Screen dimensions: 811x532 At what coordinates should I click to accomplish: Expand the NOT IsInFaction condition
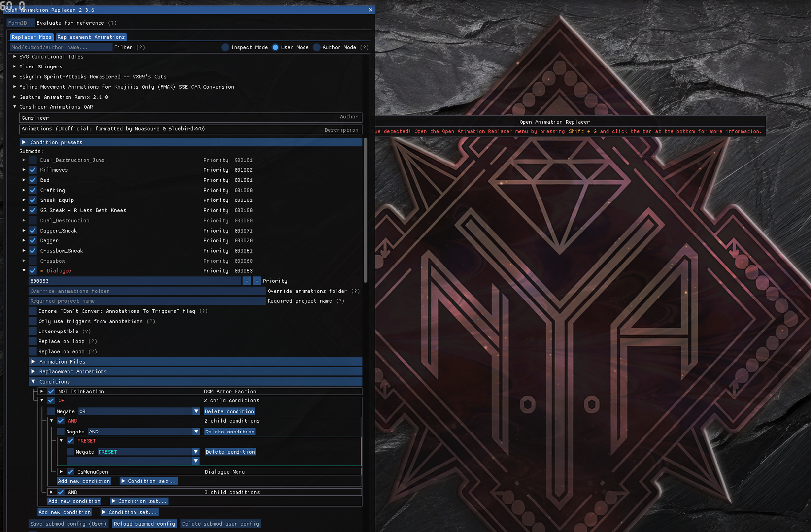[42, 392]
